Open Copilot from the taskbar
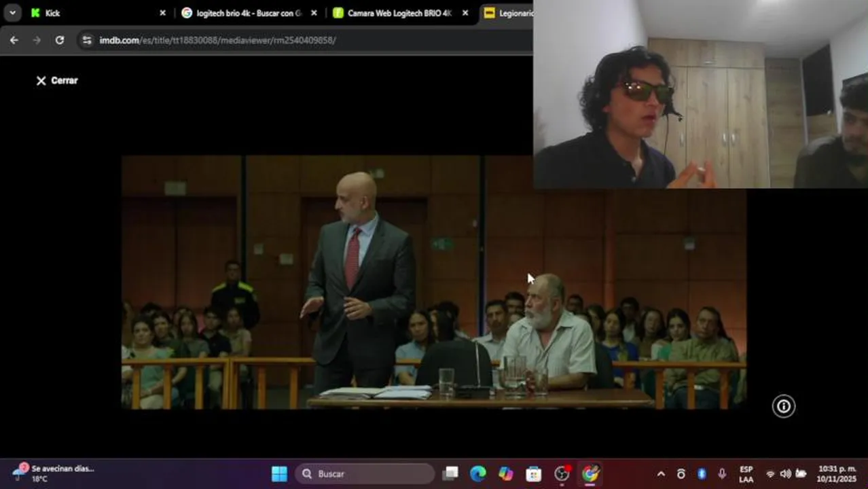The image size is (868, 489). pyautogui.click(x=506, y=473)
